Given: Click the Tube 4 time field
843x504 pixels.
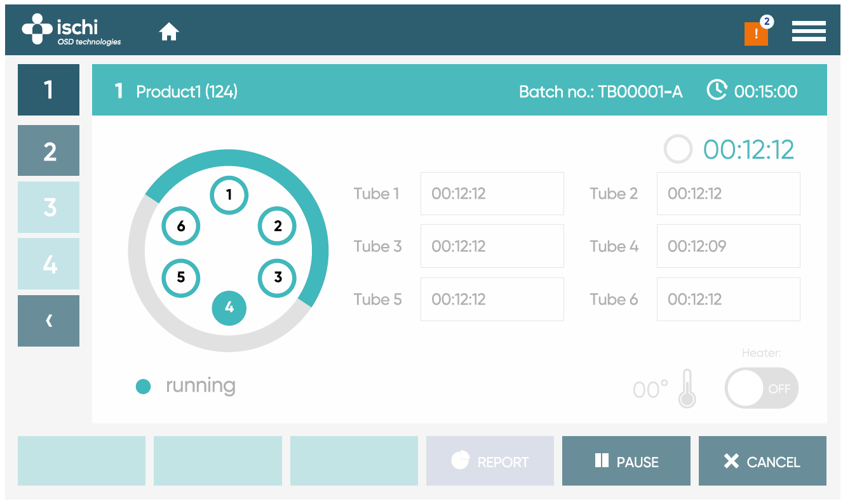Looking at the screenshot, I should coord(728,246).
